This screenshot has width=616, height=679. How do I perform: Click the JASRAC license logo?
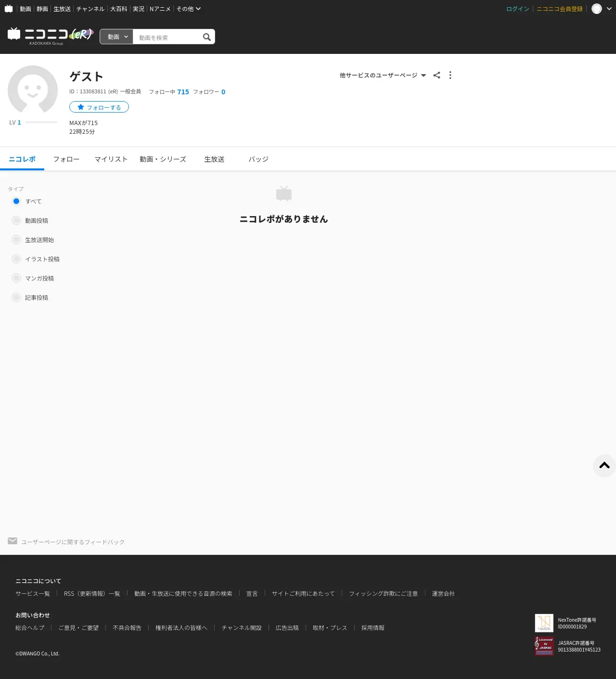tap(544, 646)
